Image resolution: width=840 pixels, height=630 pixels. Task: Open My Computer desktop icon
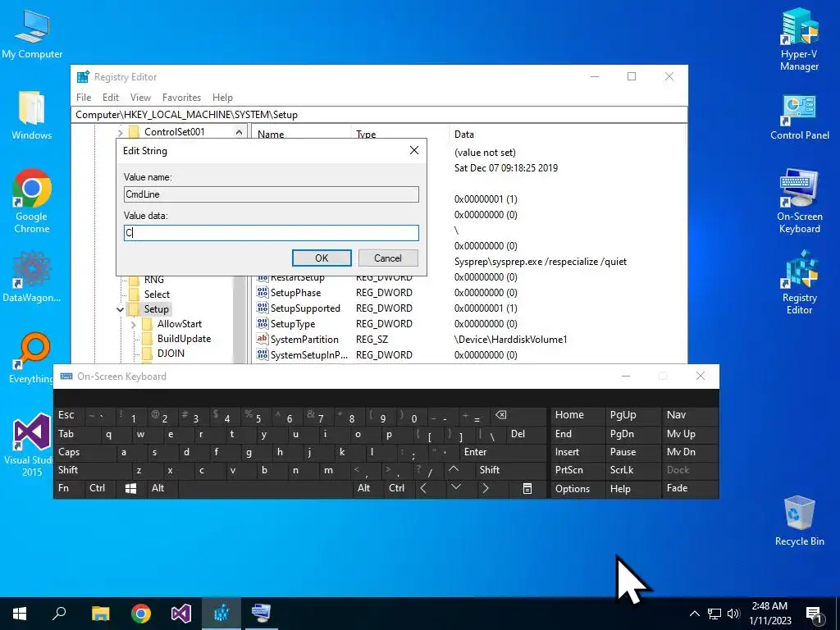[32, 34]
